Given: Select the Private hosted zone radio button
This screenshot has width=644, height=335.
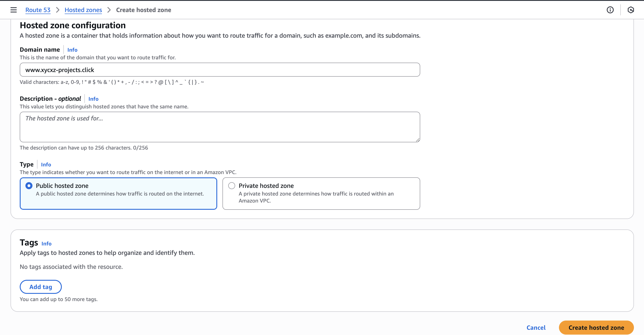Looking at the screenshot, I should tap(231, 185).
